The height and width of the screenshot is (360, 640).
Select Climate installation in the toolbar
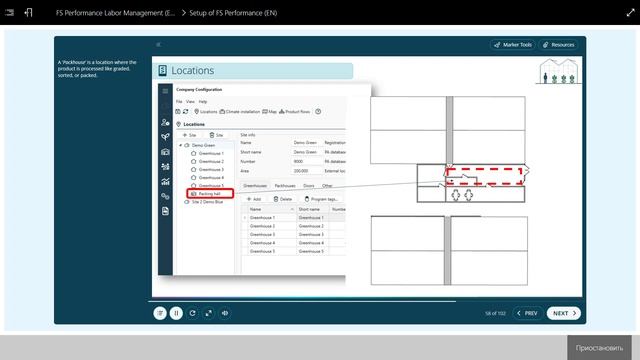(240, 111)
